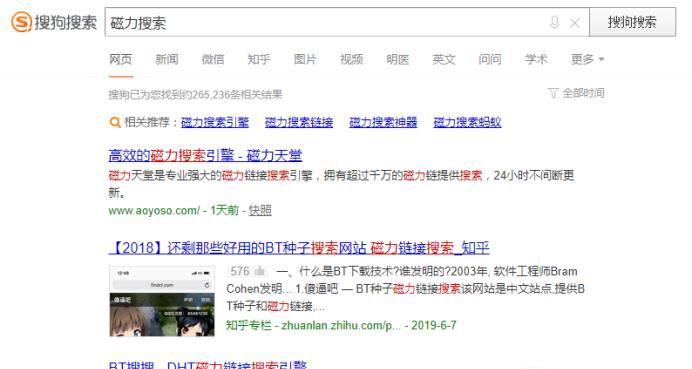Open the 【2018】BT种子搜索网站 知乎 result
692x369 pixels.
(x=299, y=248)
